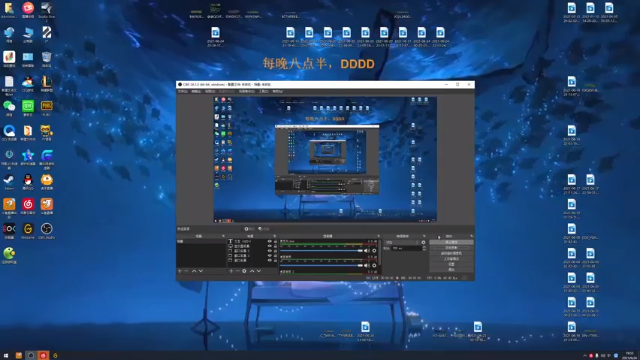
Task: Select the scene entry in Scenes list
Action: [x=201, y=242]
